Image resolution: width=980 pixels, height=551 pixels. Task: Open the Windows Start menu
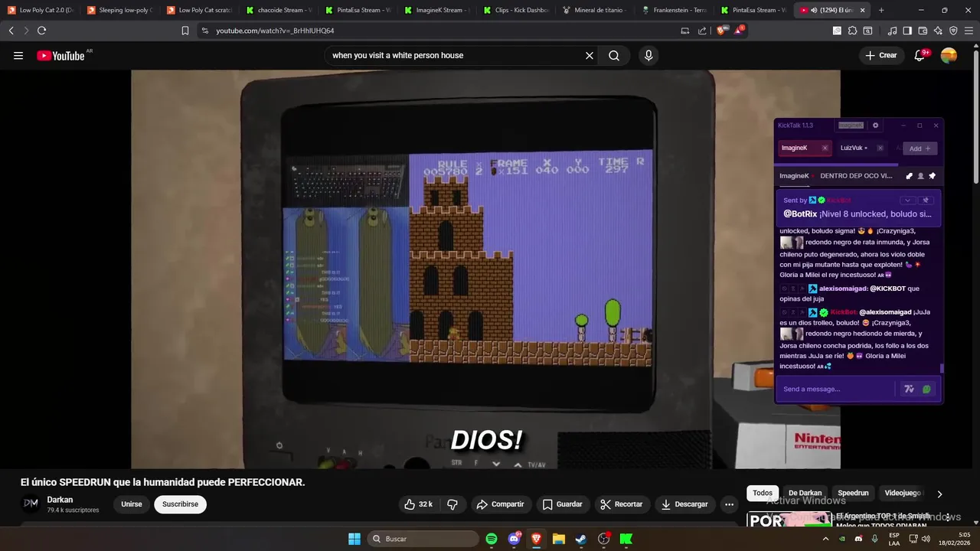point(354,539)
